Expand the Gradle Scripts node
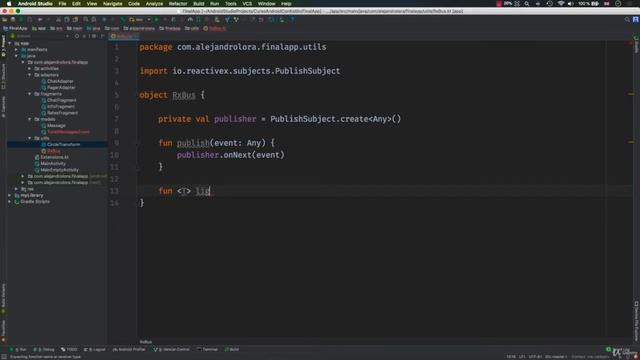640x360 pixels. pyautogui.click(x=10, y=202)
